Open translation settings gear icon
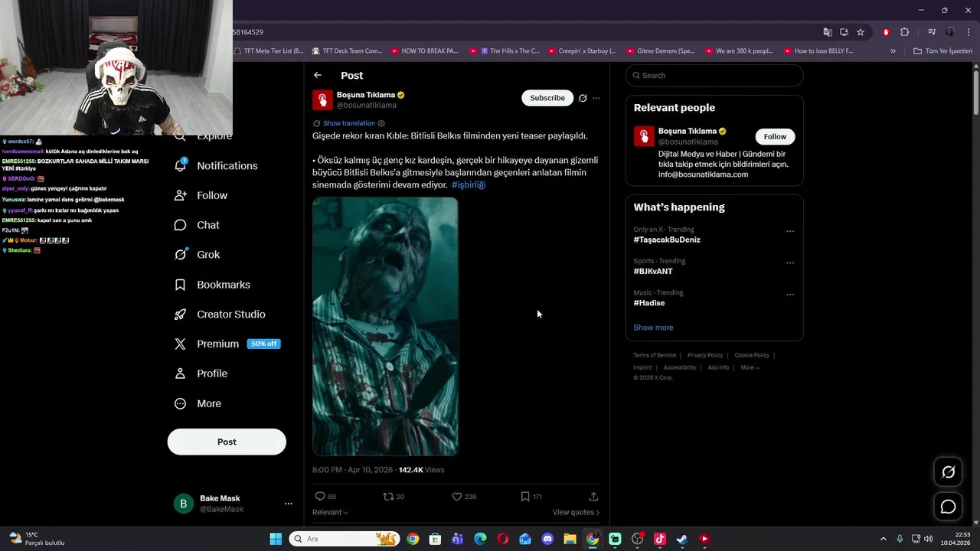The width and height of the screenshot is (980, 551). 381,123
